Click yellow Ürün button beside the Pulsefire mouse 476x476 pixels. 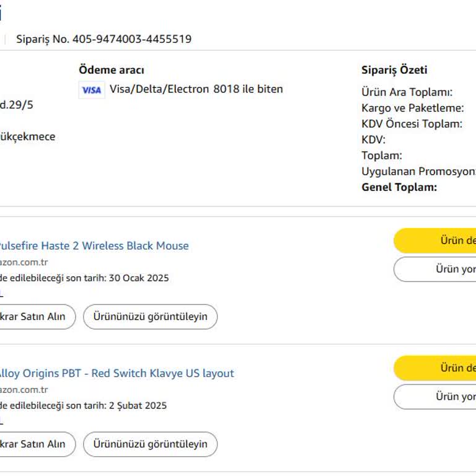pos(435,240)
